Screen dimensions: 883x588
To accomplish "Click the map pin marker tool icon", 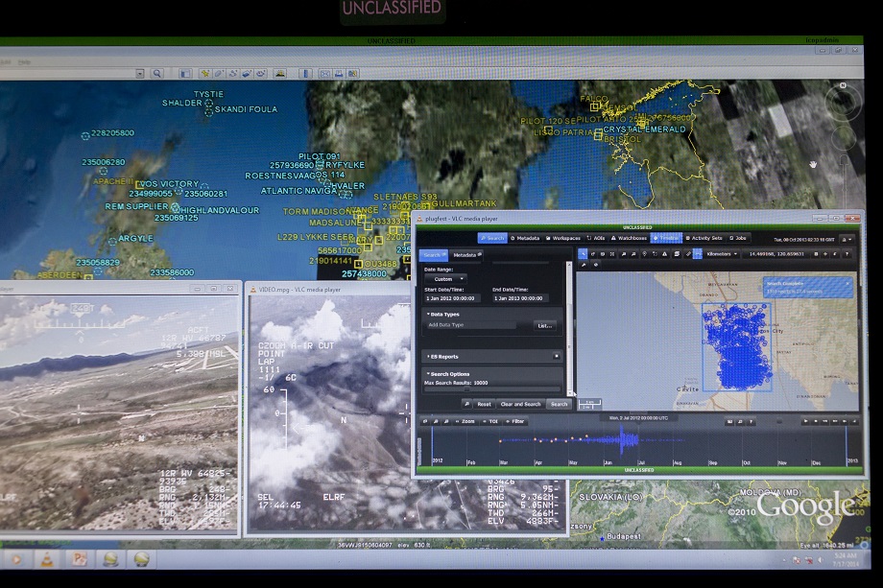I will click(644, 254).
